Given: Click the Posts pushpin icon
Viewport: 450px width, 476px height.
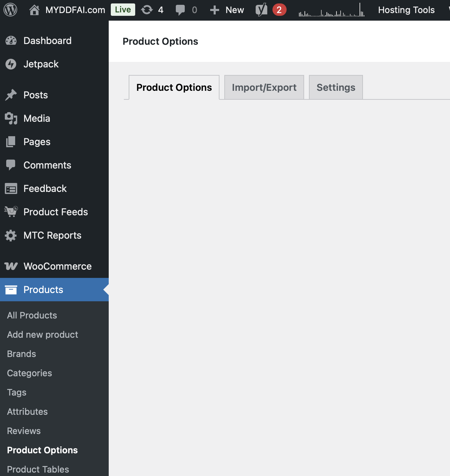Looking at the screenshot, I should click(x=11, y=95).
